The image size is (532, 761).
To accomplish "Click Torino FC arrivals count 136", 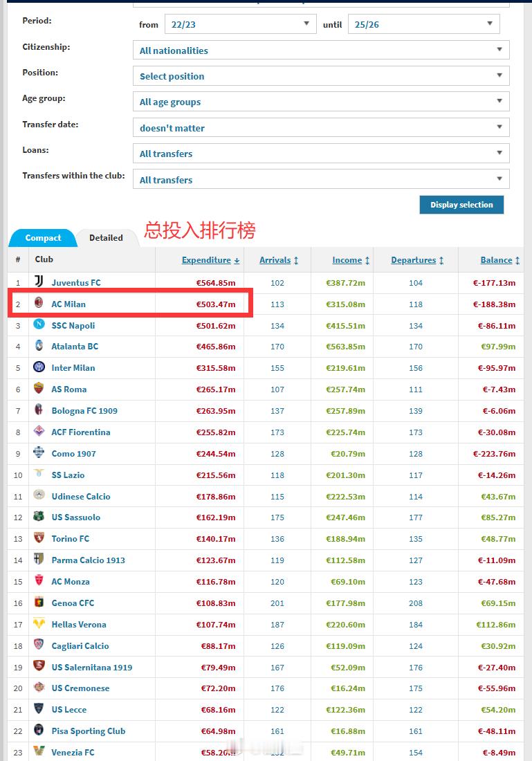I will [x=277, y=539].
